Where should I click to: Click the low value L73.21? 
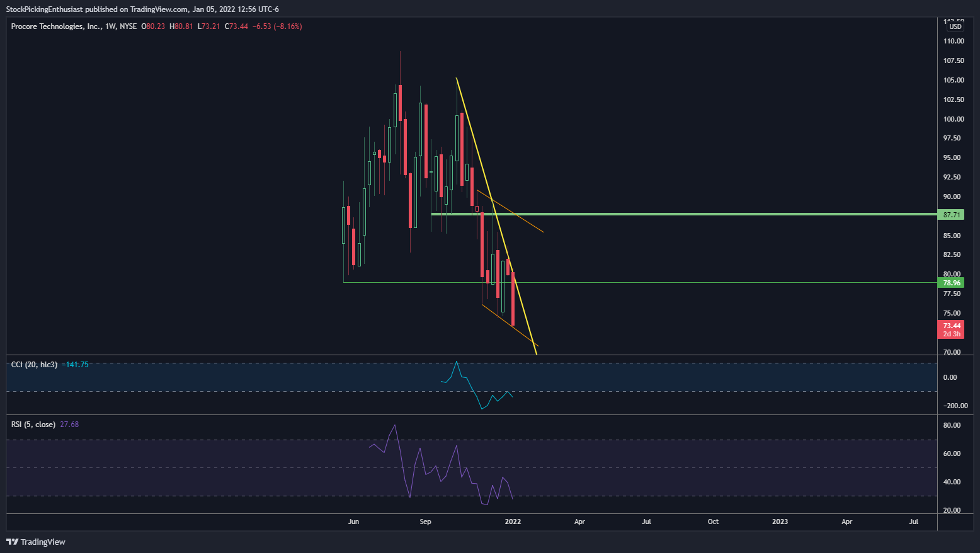(x=208, y=26)
